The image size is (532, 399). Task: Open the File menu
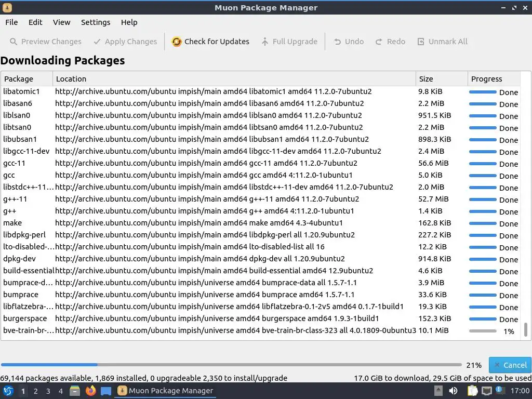tap(11, 22)
